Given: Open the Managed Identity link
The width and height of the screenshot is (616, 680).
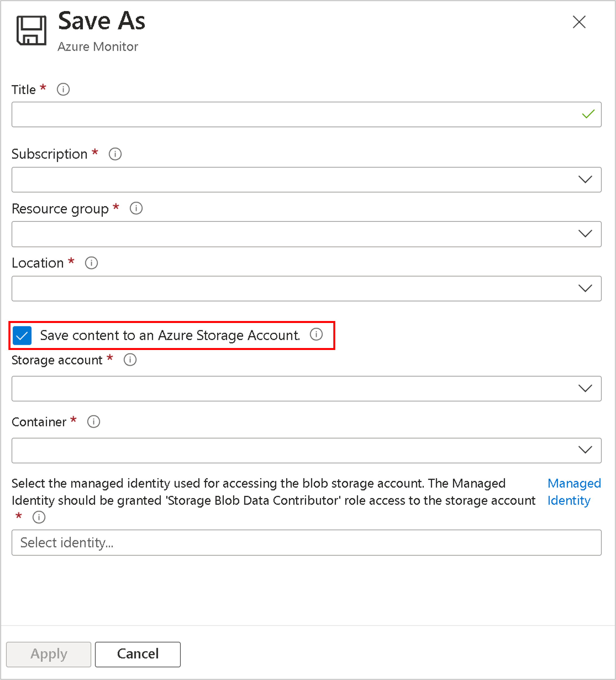Looking at the screenshot, I should (574, 492).
